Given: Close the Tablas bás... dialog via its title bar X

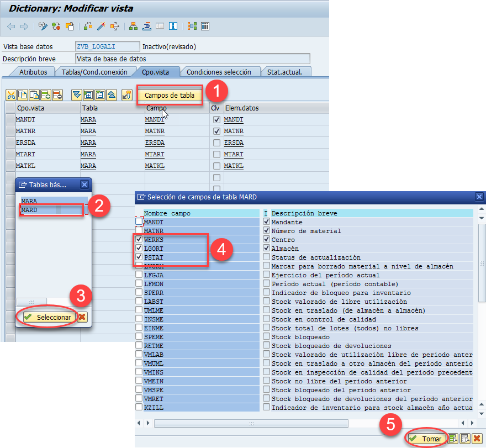Looking at the screenshot, I should tap(84, 185).
